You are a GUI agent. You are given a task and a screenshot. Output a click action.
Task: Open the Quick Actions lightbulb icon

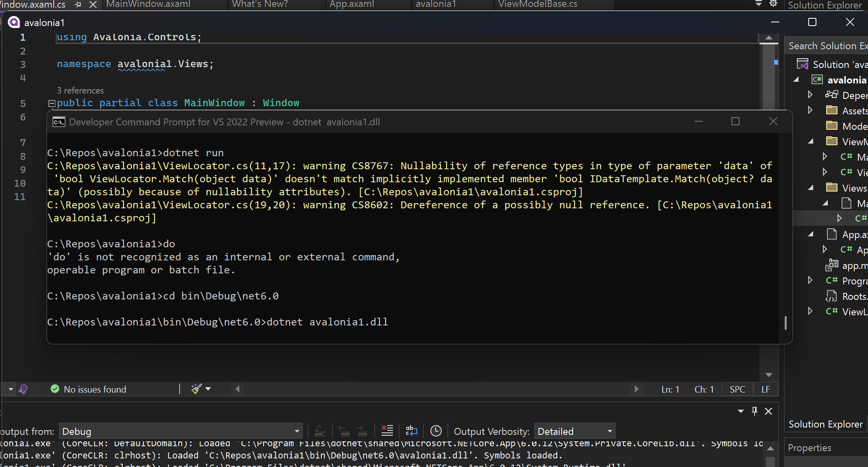23,389
